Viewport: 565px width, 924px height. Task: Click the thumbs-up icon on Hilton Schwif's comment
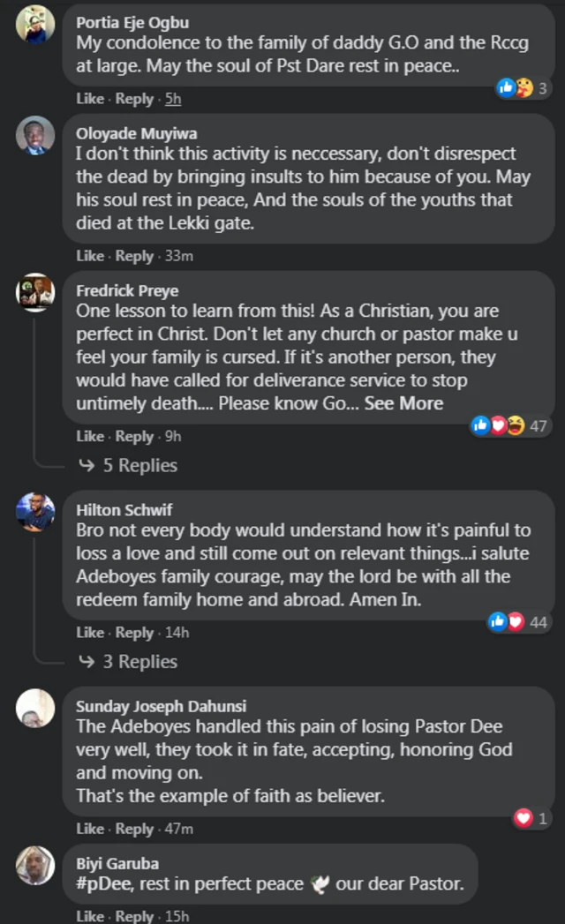(497, 622)
